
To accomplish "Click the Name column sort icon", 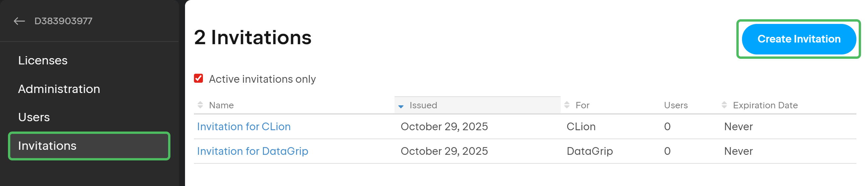I will click(x=200, y=105).
